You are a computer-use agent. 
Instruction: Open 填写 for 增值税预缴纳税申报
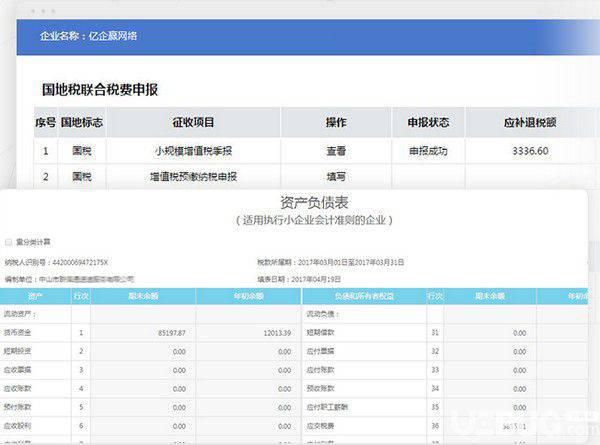(336, 177)
